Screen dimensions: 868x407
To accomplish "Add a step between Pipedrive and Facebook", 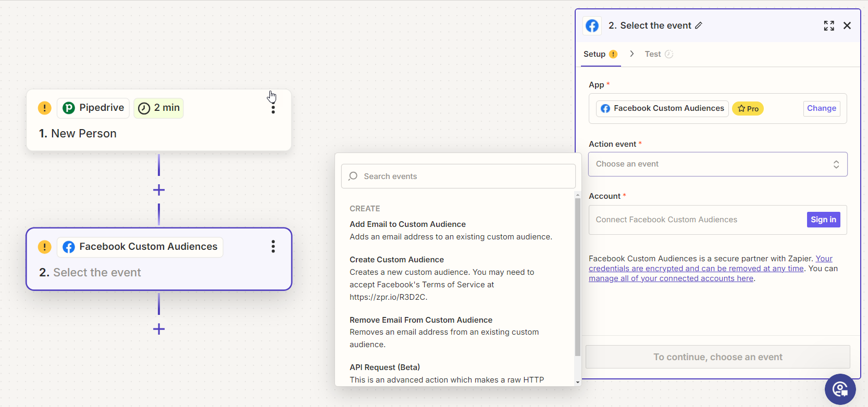I will coord(159,190).
